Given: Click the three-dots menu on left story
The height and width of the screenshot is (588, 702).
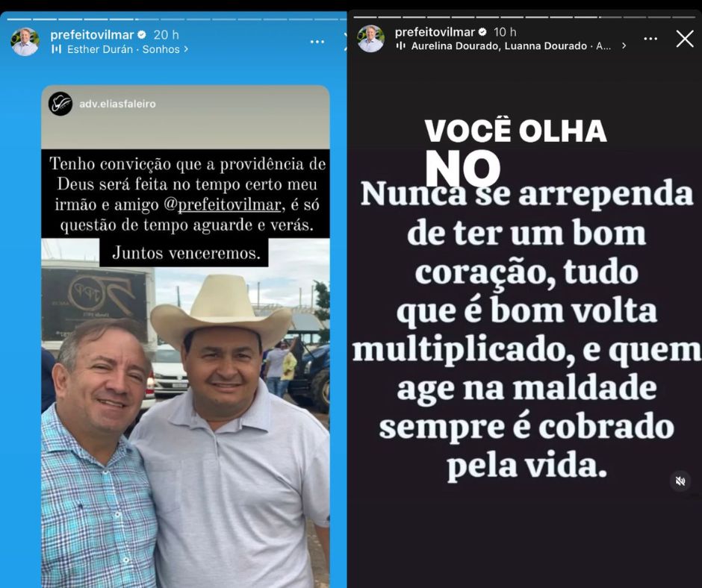Looking at the screenshot, I should pos(317,42).
